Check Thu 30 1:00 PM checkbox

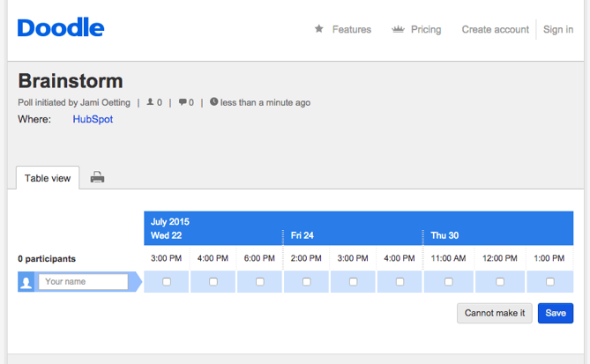click(549, 282)
